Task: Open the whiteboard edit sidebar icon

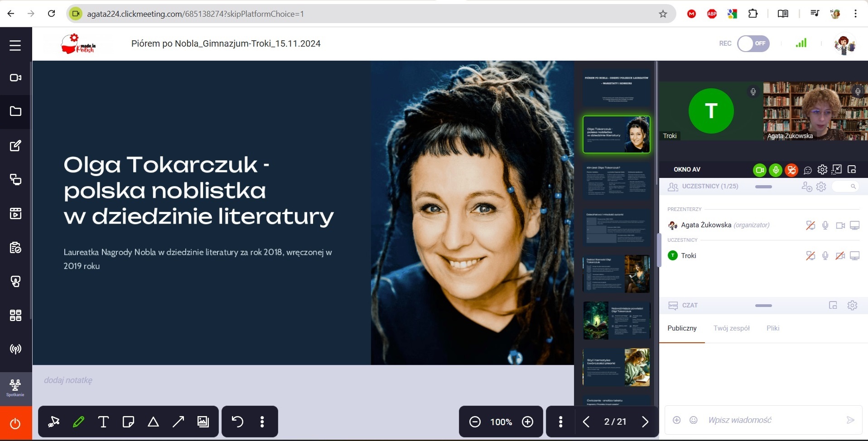Action: pyautogui.click(x=15, y=146)
